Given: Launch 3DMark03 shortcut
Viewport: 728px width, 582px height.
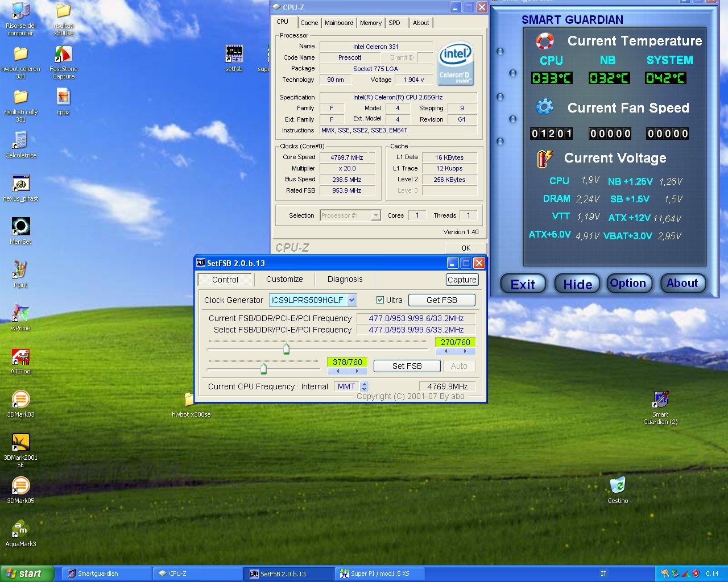Looking at the screenshot, I should point(20,404).
